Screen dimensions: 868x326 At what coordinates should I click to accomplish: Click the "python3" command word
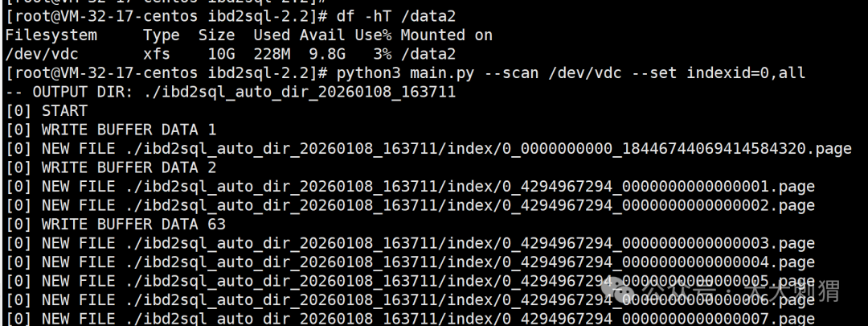[368, 73]
